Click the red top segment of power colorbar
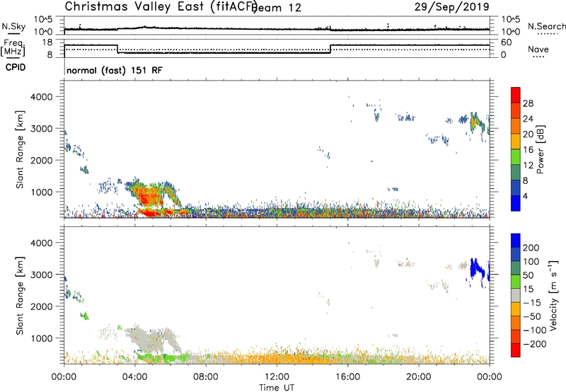The width and height of the screenshot is (566, 392). pyautogui.click(x=516, y=95)
